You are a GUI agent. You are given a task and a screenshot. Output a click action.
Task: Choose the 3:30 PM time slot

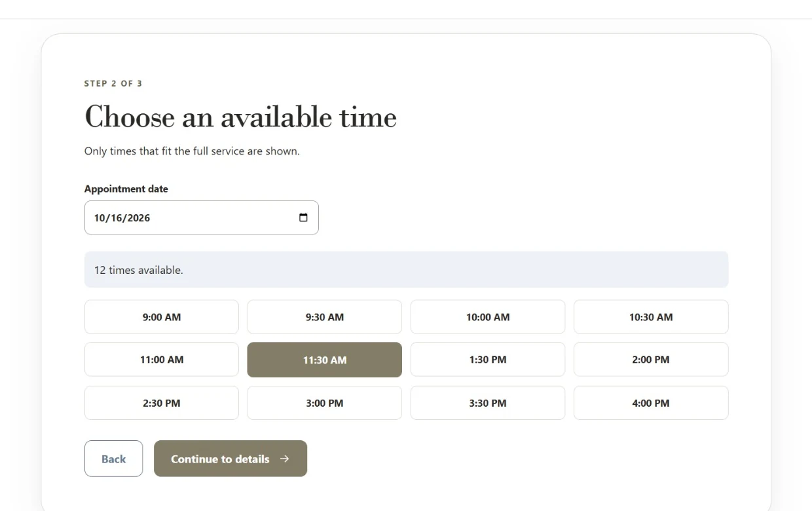488,403
